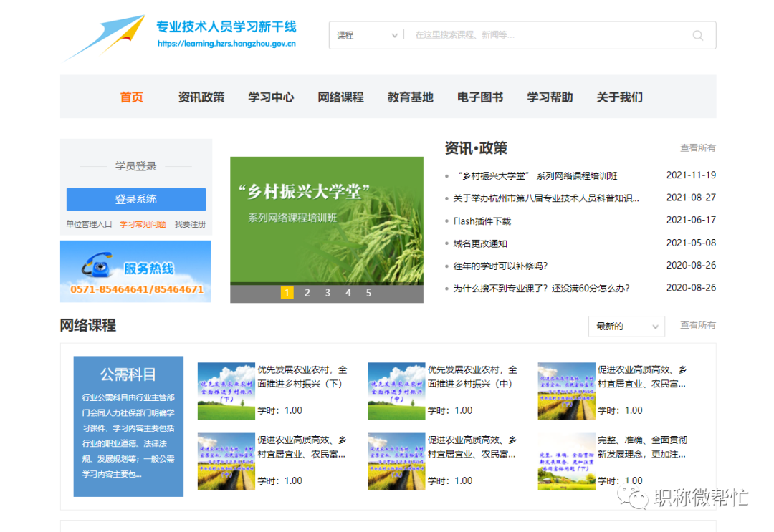Open 教育基地 menu item

click(410, 97)
